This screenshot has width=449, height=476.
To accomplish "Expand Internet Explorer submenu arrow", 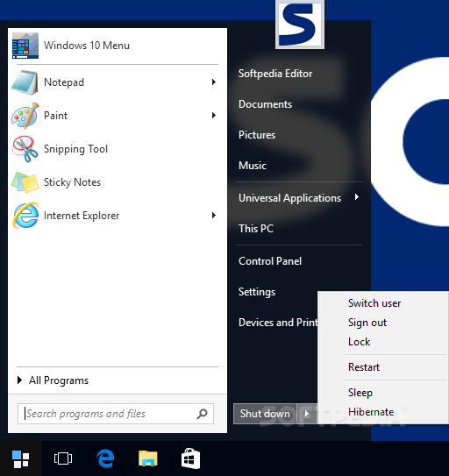I will [x=214, y=216].
